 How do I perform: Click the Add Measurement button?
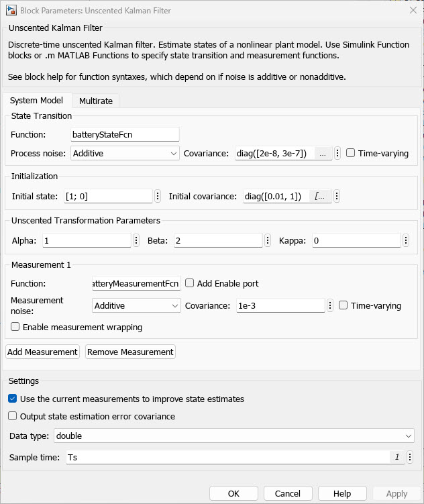pyautogui.click(x=43, y=352)
